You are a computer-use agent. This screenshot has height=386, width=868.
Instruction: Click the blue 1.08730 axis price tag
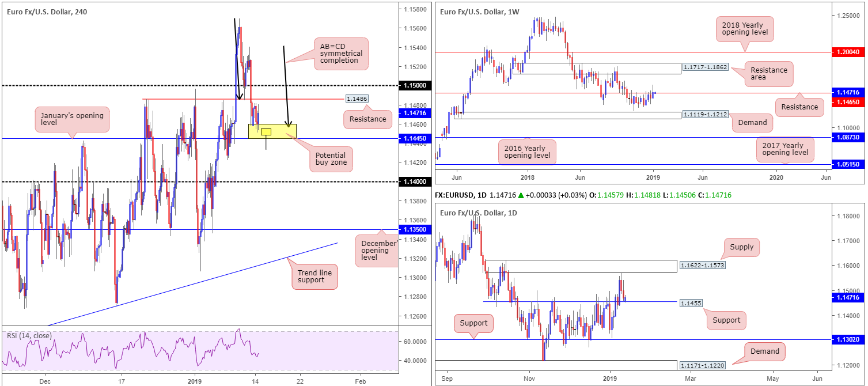coord(848,138)
